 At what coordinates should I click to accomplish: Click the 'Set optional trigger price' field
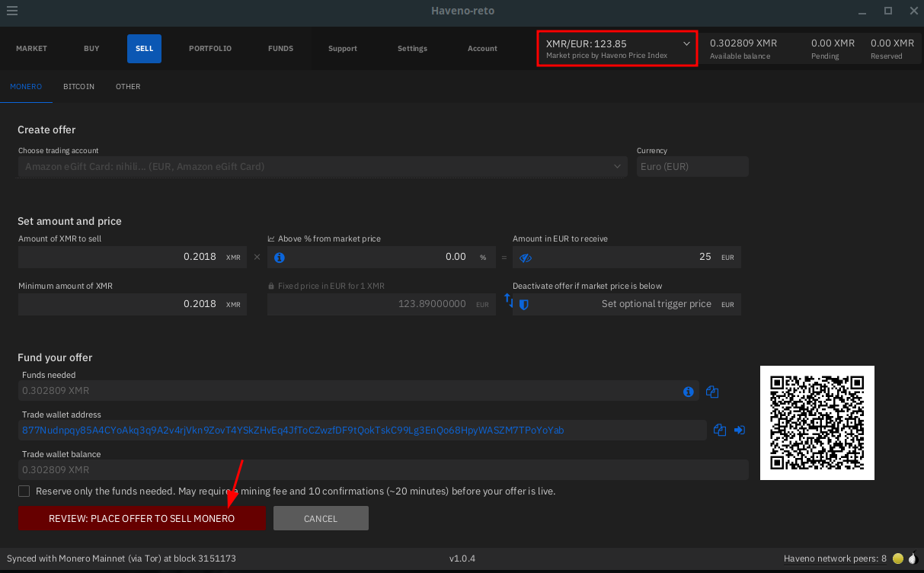[x=626, y=304]
